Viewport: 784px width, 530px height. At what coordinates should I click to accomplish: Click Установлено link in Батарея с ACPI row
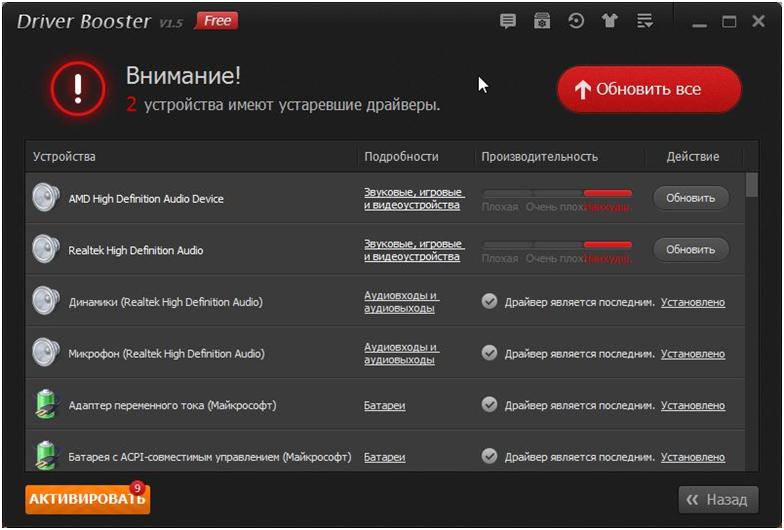click(693, 456)
